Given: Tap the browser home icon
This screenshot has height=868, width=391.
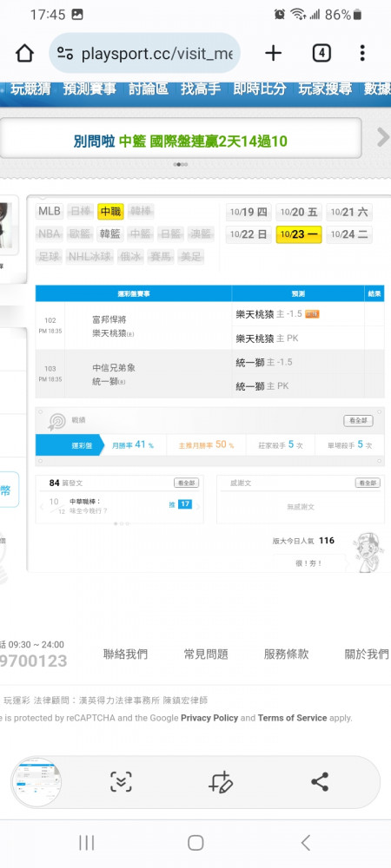Looking at the screenshot, I should [24, 54].
